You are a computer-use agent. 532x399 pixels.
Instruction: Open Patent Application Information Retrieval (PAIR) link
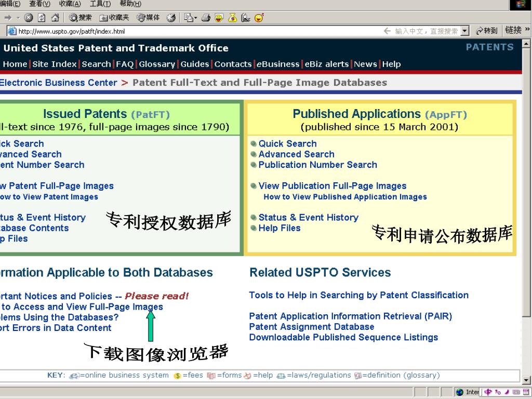[351, 316]
